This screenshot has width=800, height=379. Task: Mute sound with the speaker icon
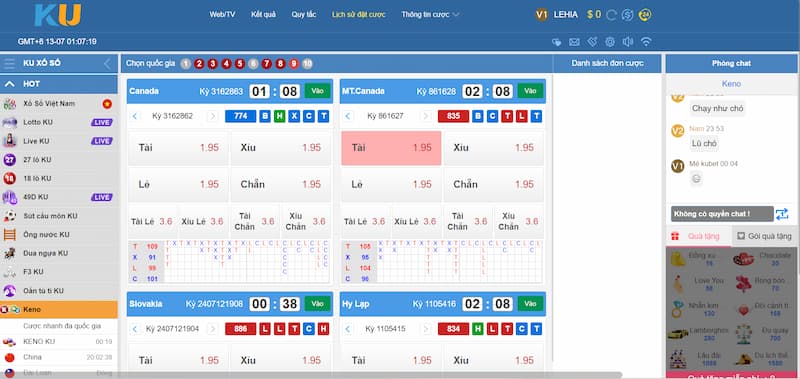click(628, 42)
